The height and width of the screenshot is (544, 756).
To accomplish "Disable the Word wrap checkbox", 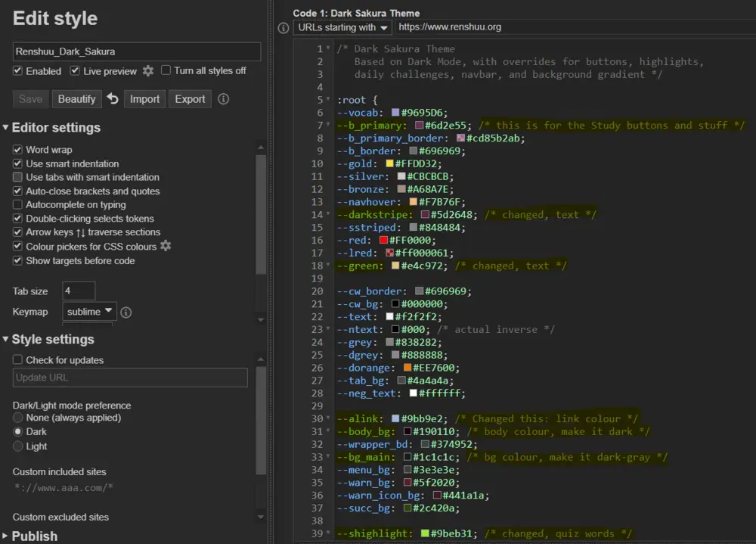I will click(18, 150).
